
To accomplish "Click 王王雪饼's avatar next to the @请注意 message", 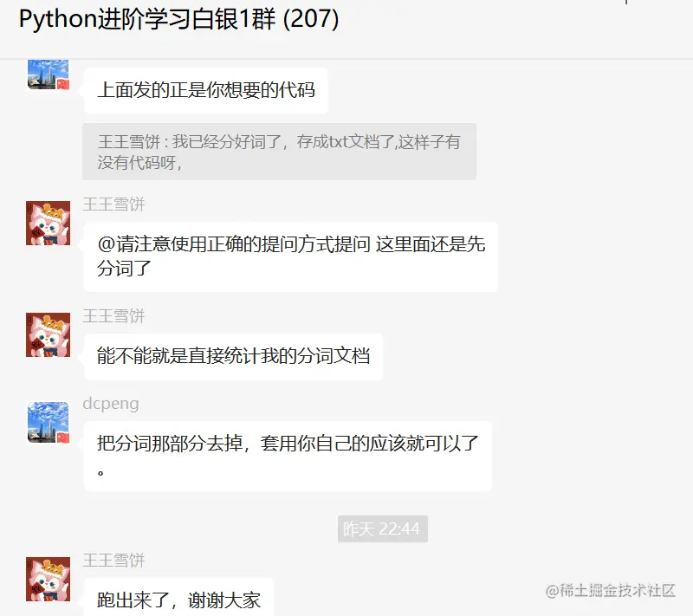I will (x=49, y=224).
